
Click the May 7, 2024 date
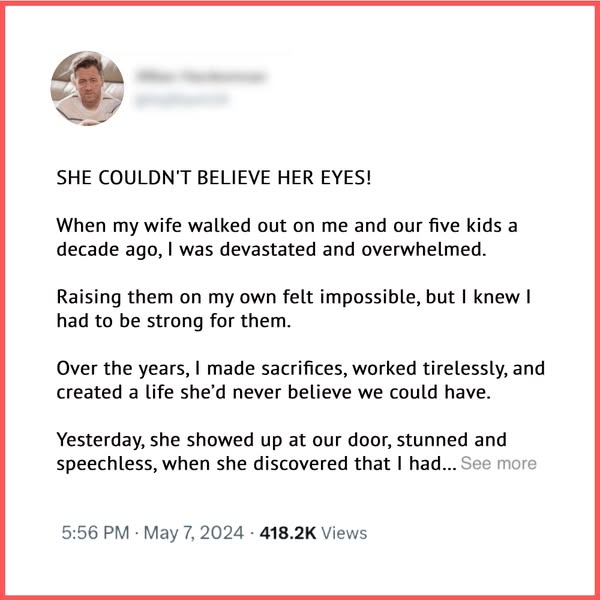click(x=195, y=533)
